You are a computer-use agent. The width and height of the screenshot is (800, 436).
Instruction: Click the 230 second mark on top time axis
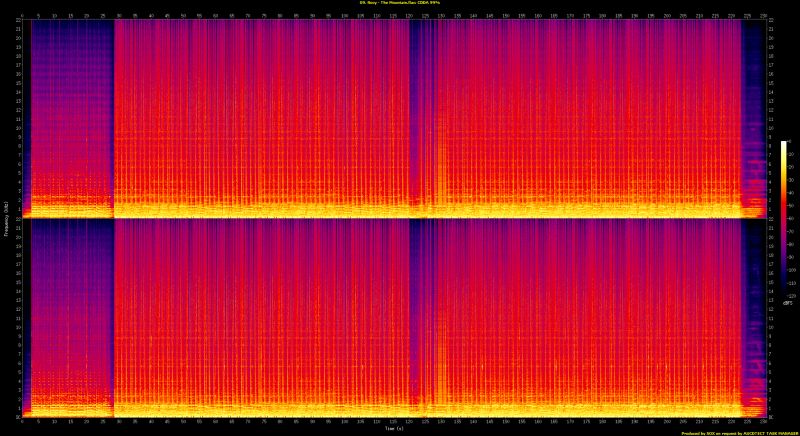762,15
